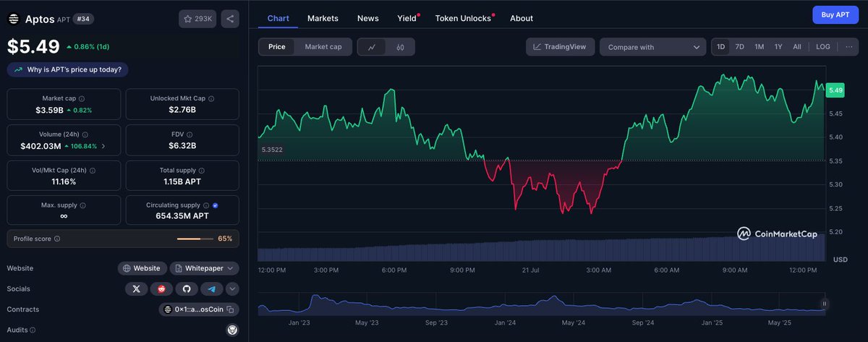The width and height of the screenshot is (868, 342).
Task: Switch to candlestick chart view icon
Action: coord(400,47)
